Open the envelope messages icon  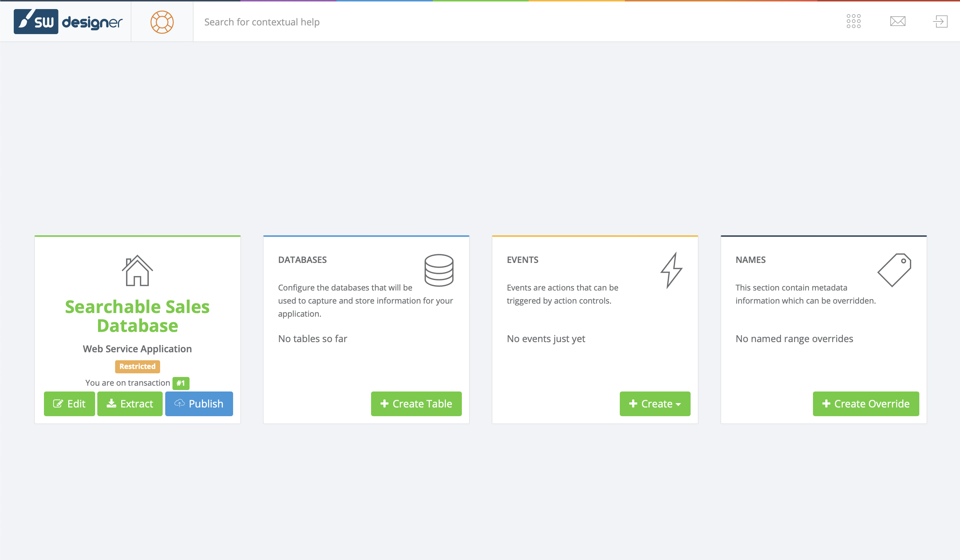pyautogui.click(x=898, y=21)
